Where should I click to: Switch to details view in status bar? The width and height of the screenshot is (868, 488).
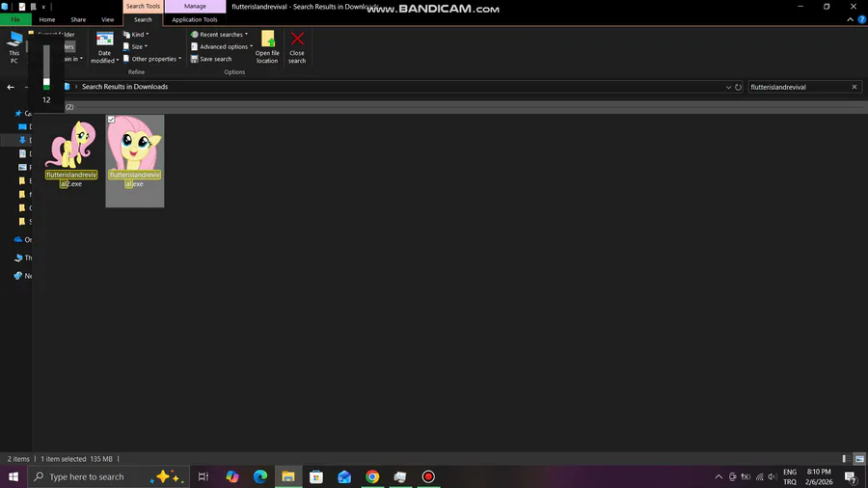pos(846,459)
